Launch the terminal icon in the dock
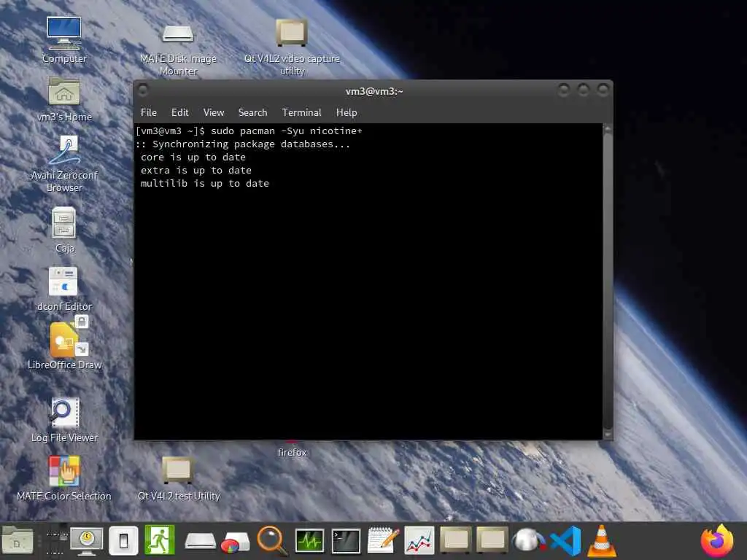Screen dimensions: 747x560 tap(346, 541)
